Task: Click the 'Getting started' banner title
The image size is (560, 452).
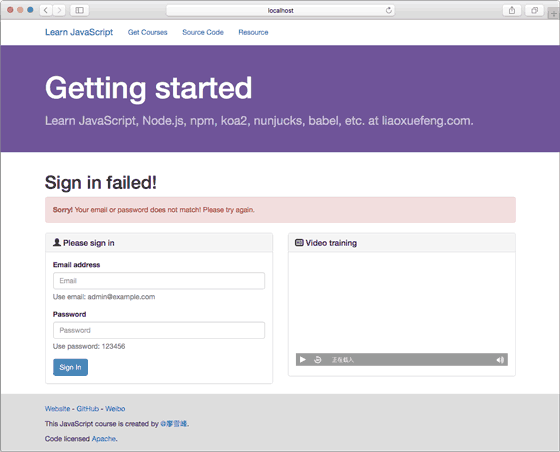Action: tap(149, 88)
